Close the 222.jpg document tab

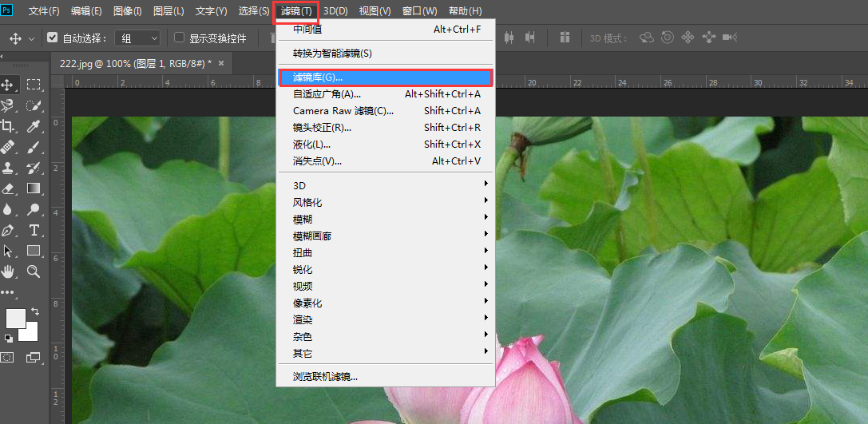(x=221, y=64)
